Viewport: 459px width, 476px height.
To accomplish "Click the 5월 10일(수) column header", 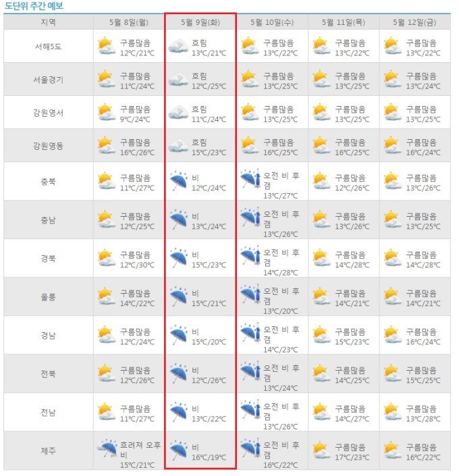I will pyautogui.click(x=272, y=22).
